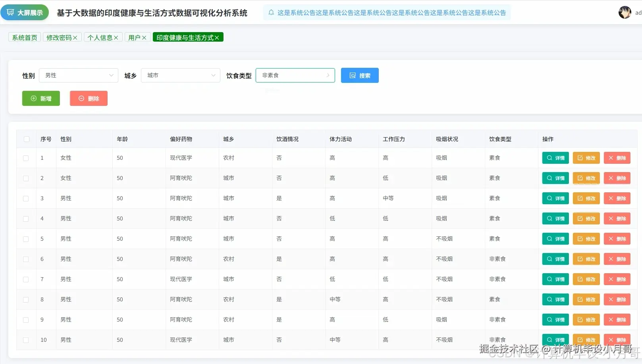
Task: Click the green 新增 add button
Action: tap(41, 98)
